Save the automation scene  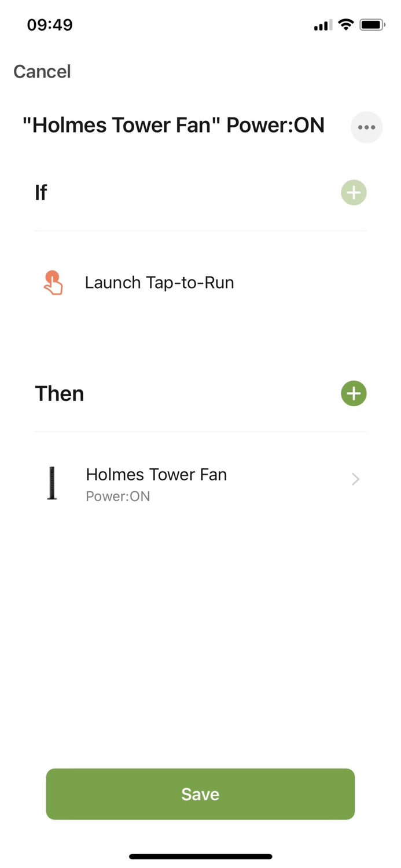coord(200,794)
